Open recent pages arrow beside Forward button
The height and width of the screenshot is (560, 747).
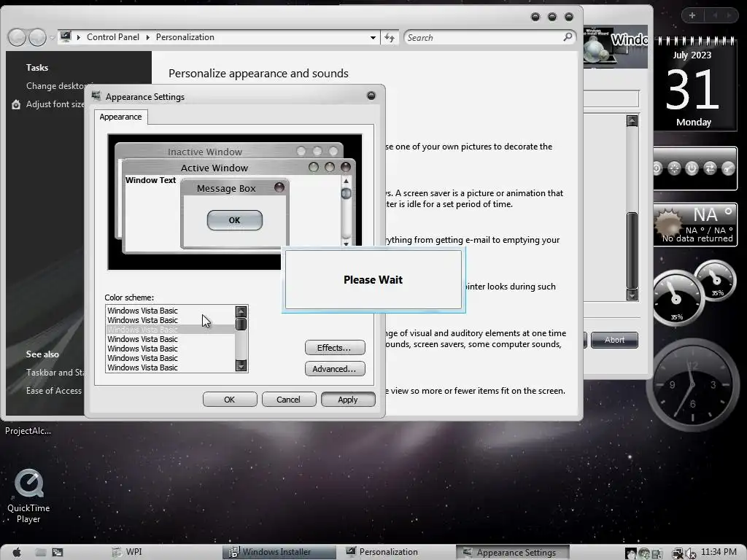(52, 38)
